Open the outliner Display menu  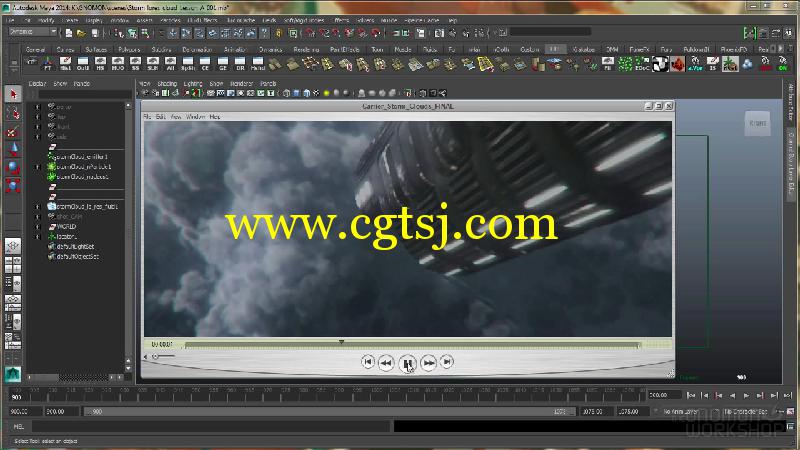(x=37, y=84)
